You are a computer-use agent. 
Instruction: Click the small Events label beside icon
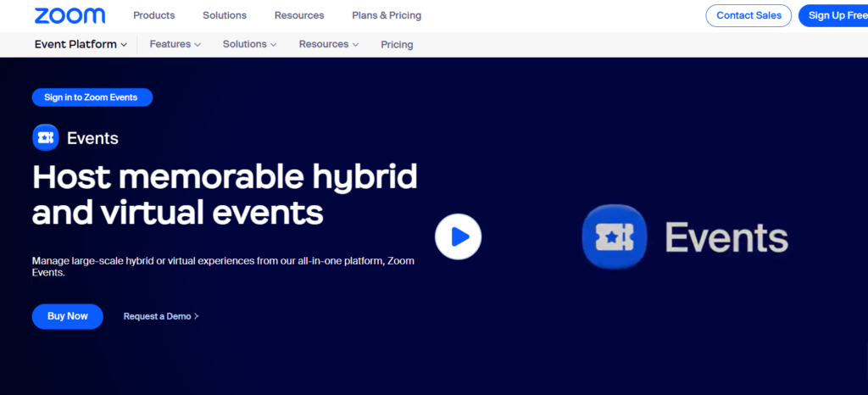coord(92,138)
